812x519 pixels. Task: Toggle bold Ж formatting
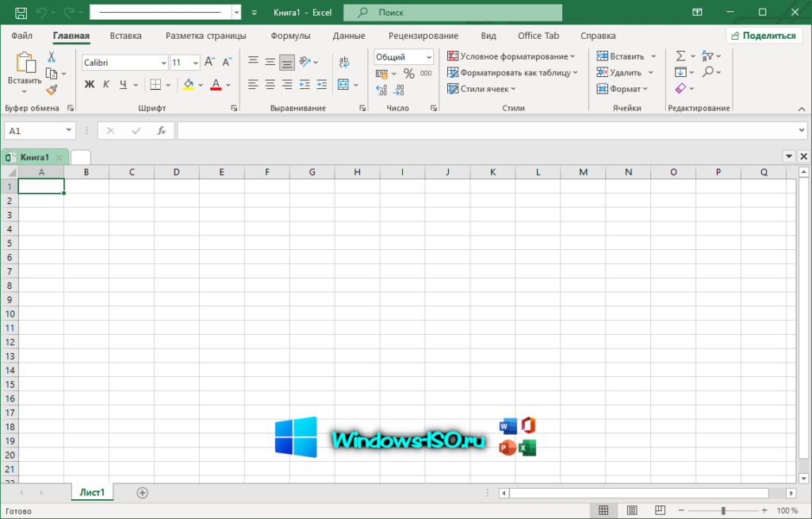90,84
